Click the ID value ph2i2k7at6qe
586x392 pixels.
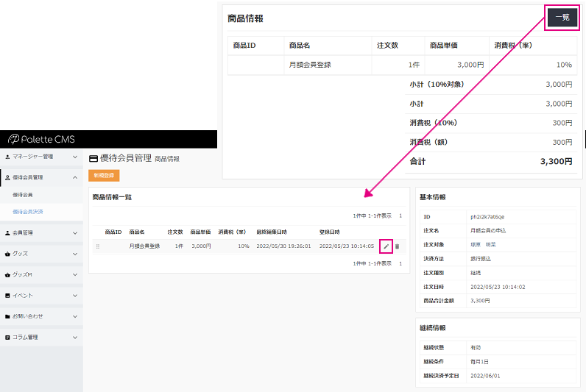click(487, 217)
